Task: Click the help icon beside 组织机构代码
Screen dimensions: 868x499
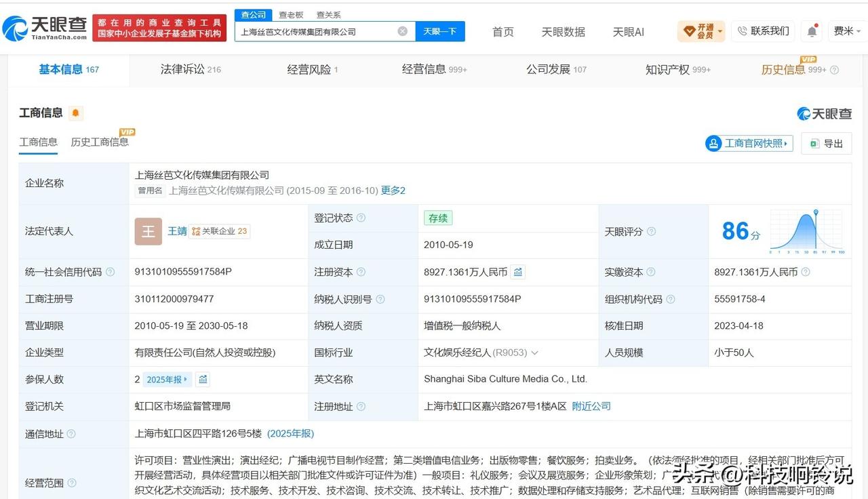Action: pos(670,299)
